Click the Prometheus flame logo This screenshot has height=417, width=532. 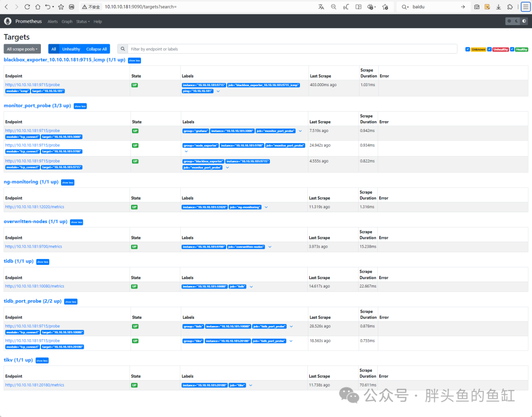pyautogui.click(x=7, y=21)
